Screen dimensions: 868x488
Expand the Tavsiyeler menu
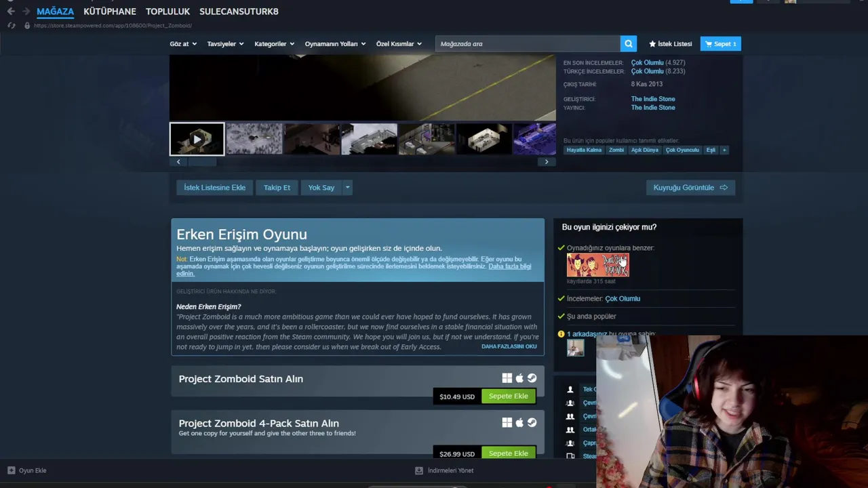[x=225, y=44]
